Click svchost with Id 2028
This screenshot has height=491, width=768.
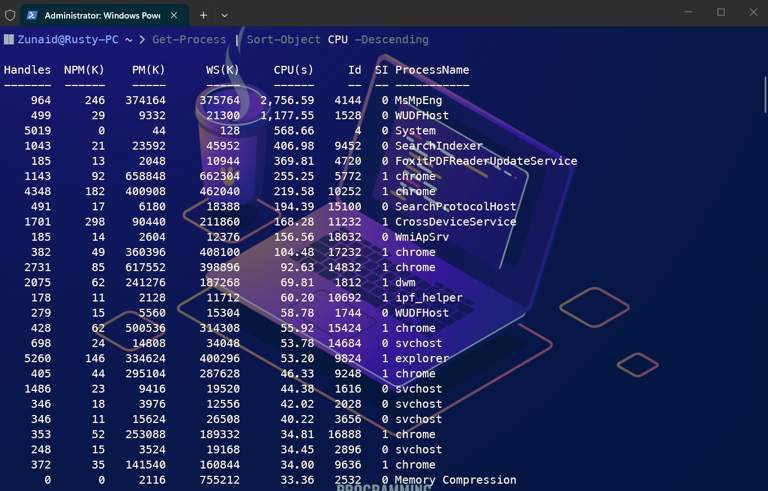[x=418, y=404]
